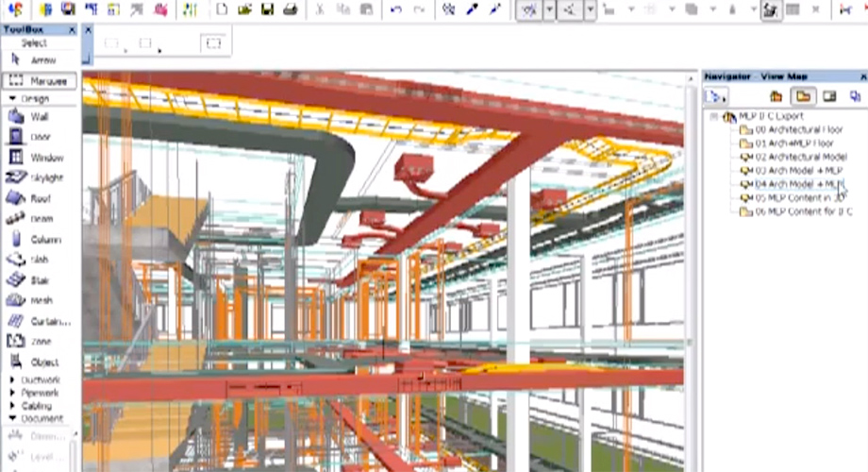Open the 00 Architectural Floor folder
Viewport: 868px width, 472px height.
tap(792, 129)
